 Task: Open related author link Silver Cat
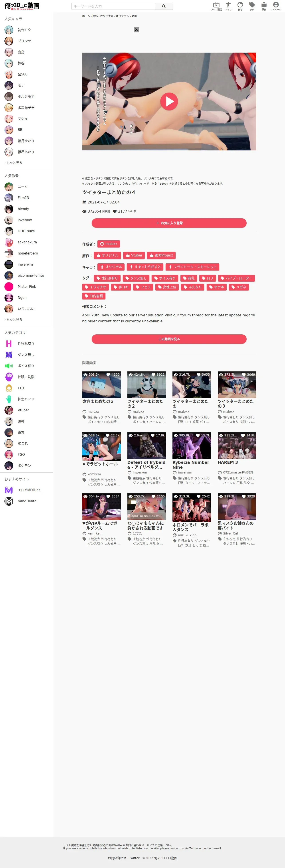(x=230, y=533)
